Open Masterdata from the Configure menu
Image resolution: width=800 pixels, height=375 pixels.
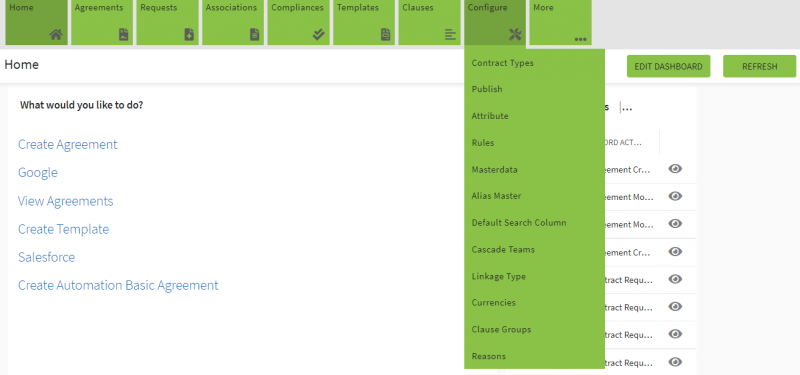[494, 170]
